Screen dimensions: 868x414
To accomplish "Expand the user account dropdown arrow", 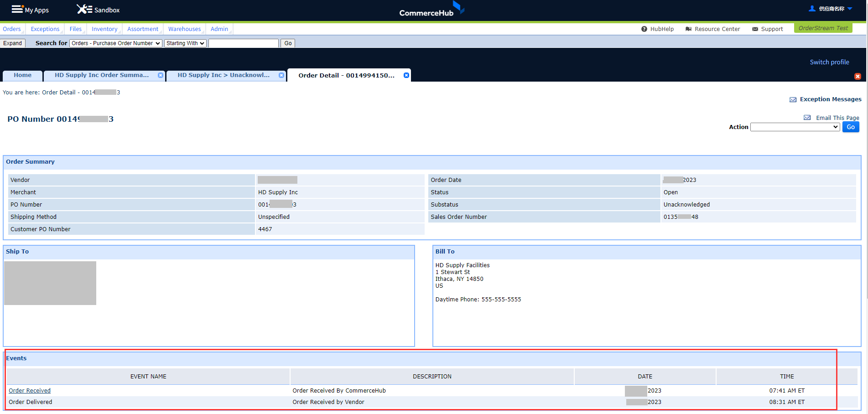I will tap(850, 9).
